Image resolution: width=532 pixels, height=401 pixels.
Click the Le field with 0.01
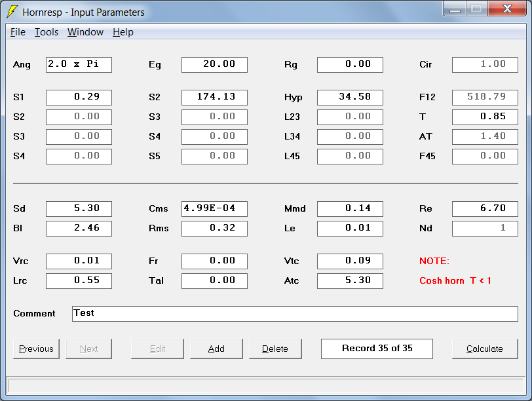click(x=350, y=229)
